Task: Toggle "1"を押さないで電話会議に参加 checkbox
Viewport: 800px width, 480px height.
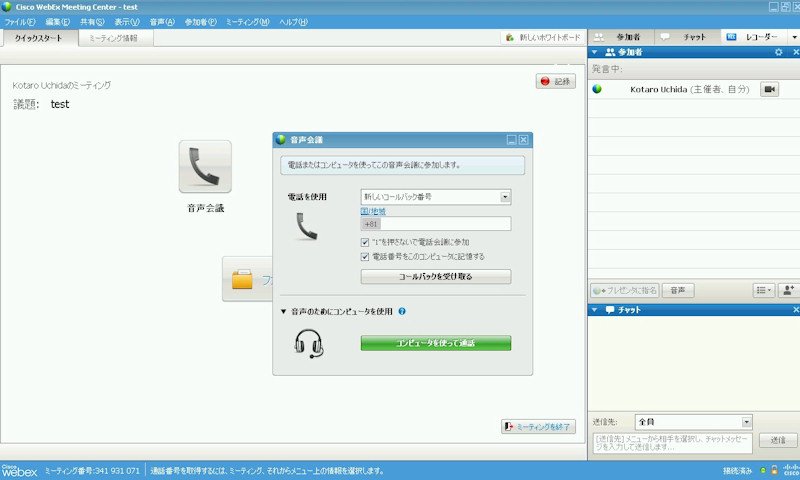Action: pyautogui.click(x=365, y=242)
